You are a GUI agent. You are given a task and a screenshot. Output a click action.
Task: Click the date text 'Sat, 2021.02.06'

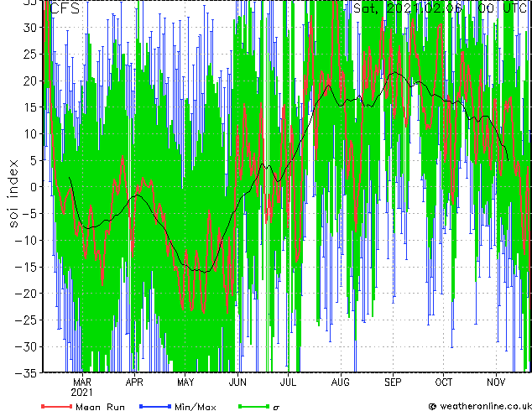click(408, 8)
